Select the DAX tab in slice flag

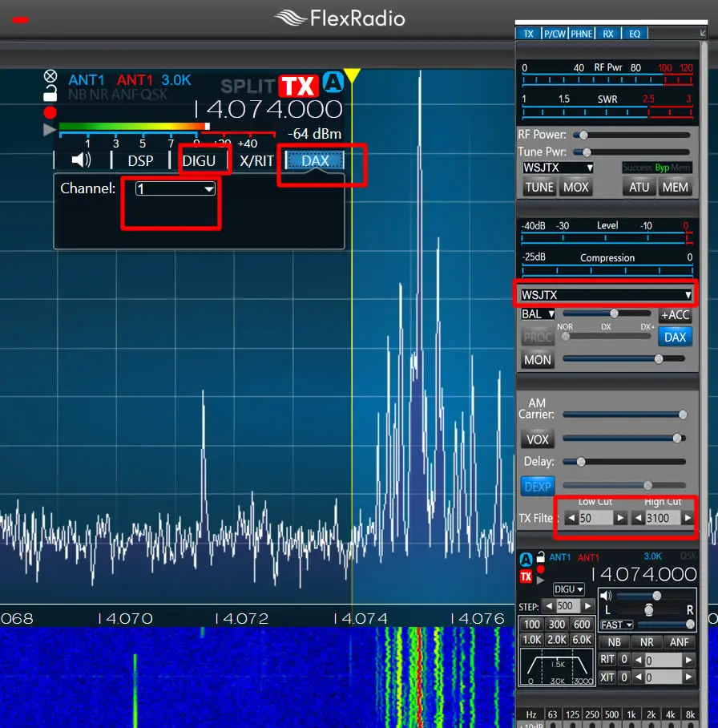pos(315,160)
